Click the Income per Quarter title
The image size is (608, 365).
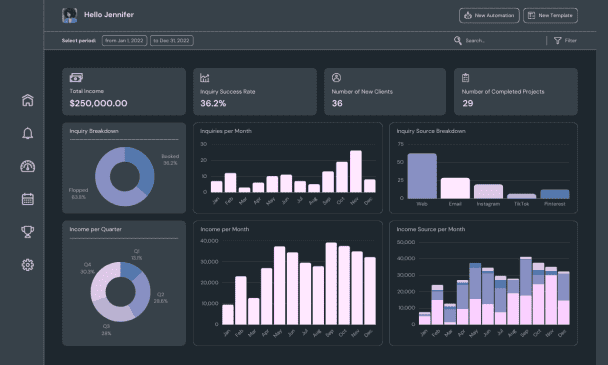click(95, 229)
